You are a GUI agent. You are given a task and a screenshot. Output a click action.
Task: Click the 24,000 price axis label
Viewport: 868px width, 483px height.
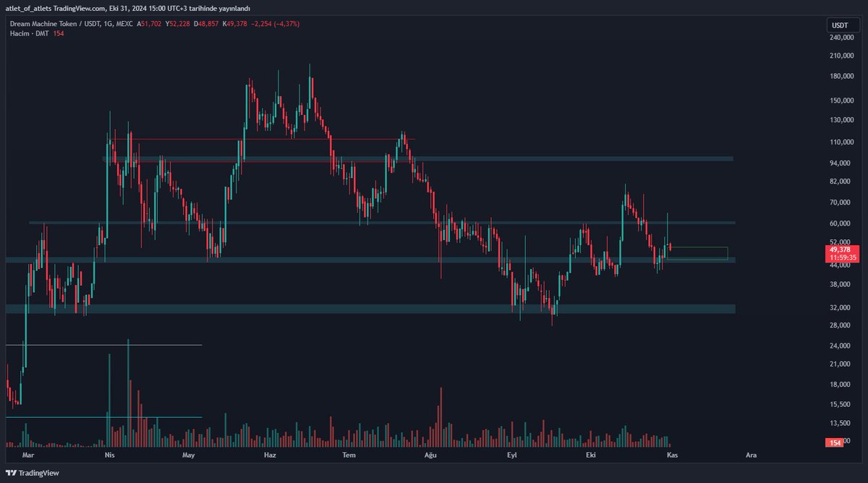point(841,346)
